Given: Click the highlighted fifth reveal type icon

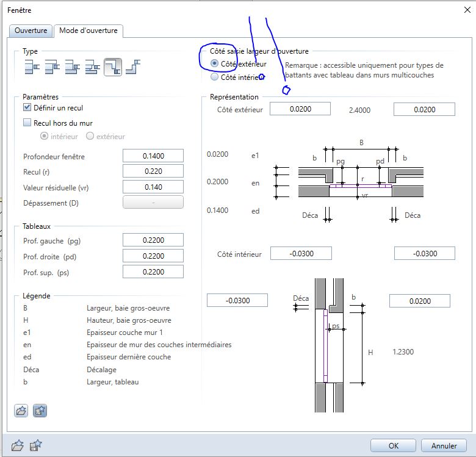Looking at the screenshot, I should coord(113,67).
